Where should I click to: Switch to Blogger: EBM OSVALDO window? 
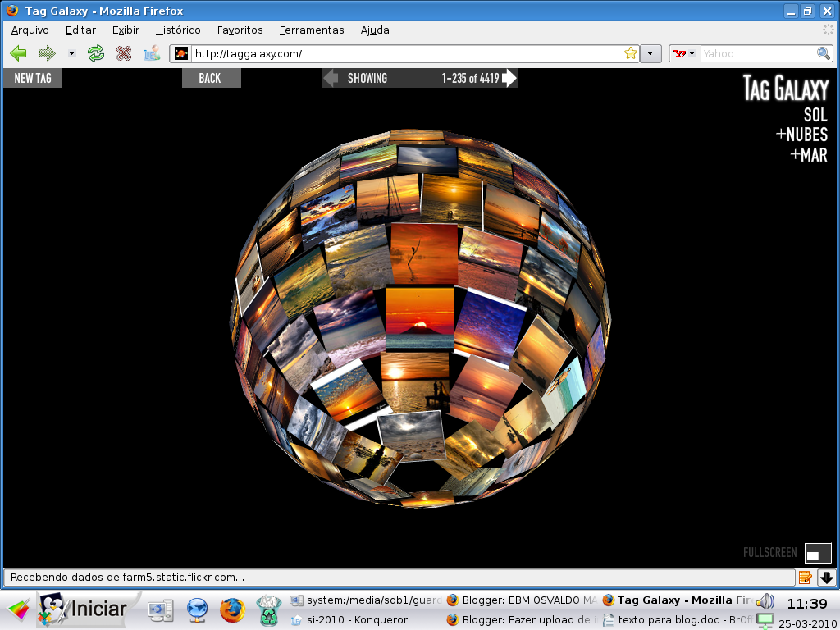[523, 600]
